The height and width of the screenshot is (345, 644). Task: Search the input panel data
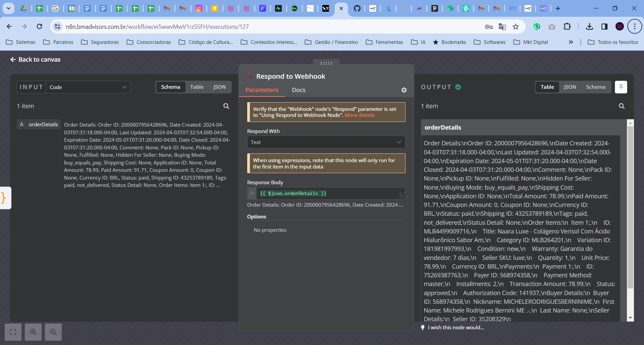tap(226, 106)
